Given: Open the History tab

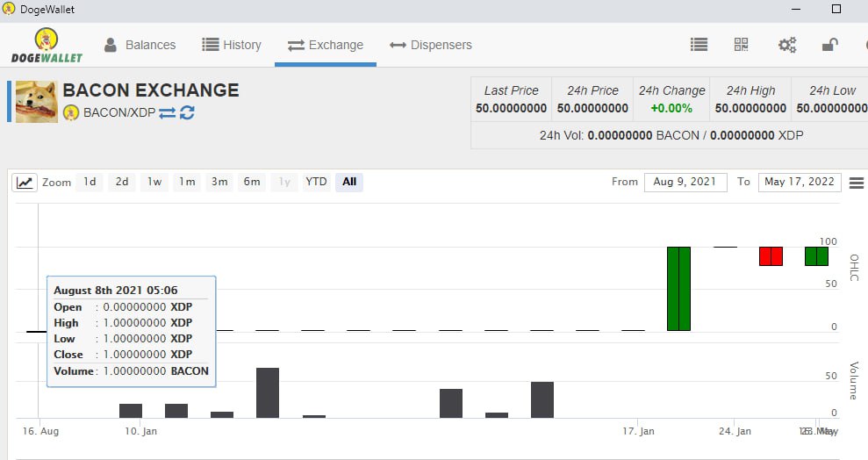Looking at the screenshot, I should click(x=232, y=45).
